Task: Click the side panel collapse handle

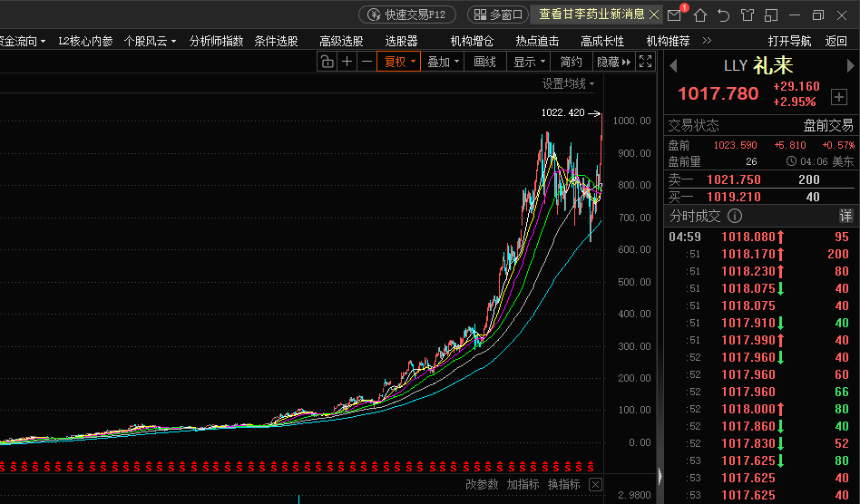Action: (660, 476)
